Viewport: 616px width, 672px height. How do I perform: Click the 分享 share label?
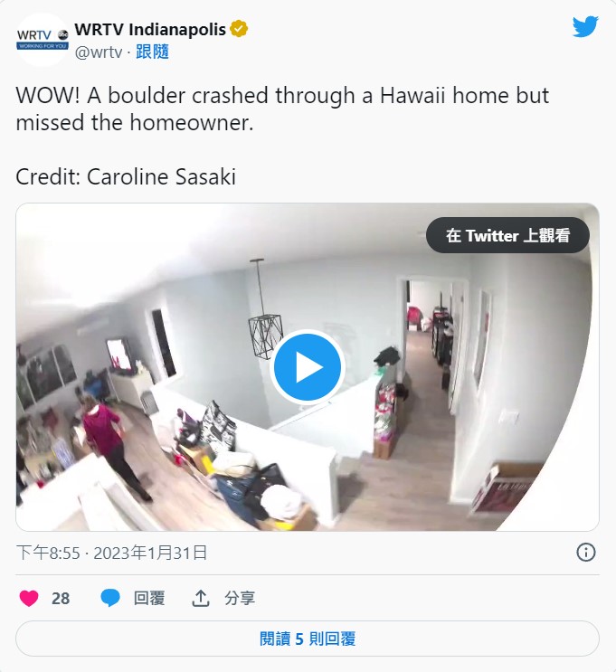point(240,598)
